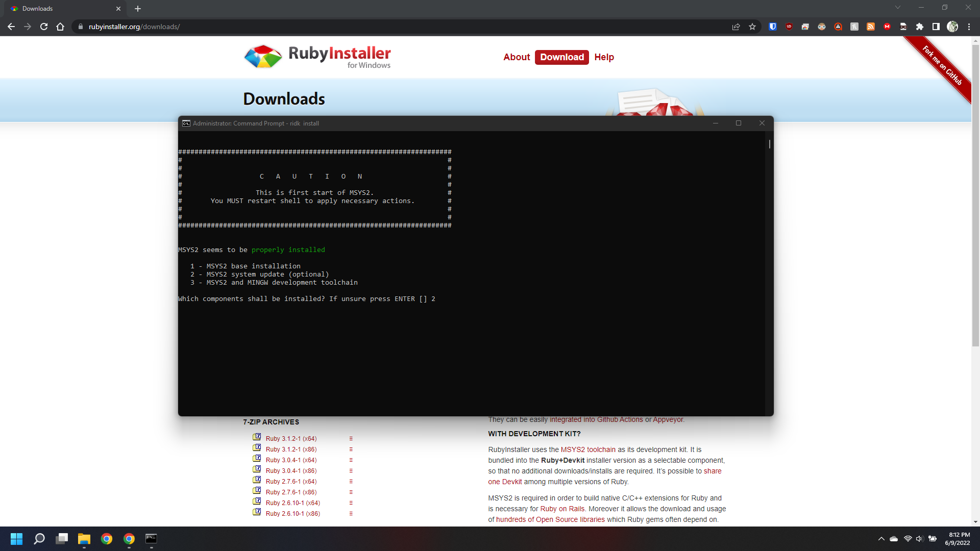980x551 pixels.
Task: Download Ruby 2.6.10-1 (x86) archive
Action: [x=293, y=514]
